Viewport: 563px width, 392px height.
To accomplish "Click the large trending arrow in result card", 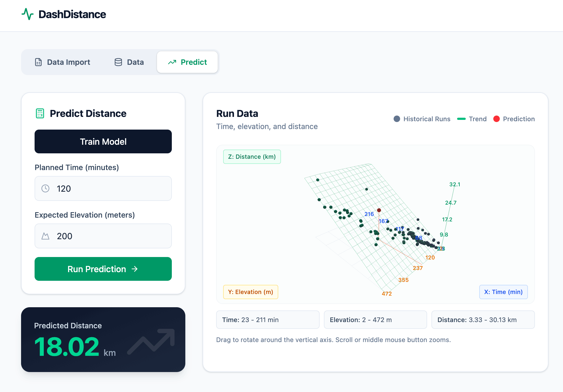I will tap(151, 341).
